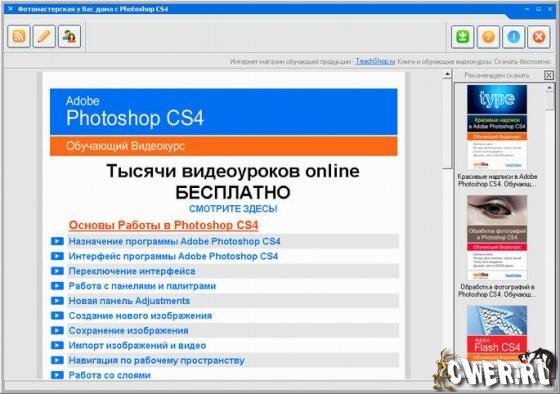Open lesson 'Создание нового изображения'
This screenshot has width=560, height=394.
(140, 316)
